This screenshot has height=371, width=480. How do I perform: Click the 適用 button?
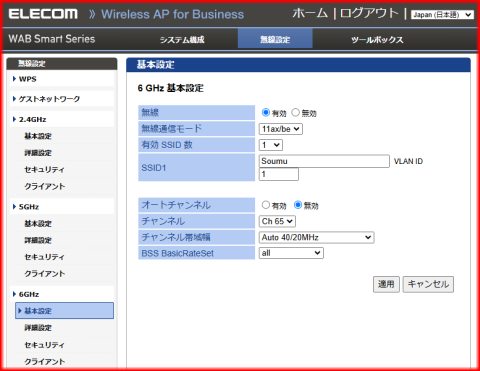click(x=386, y=284)
